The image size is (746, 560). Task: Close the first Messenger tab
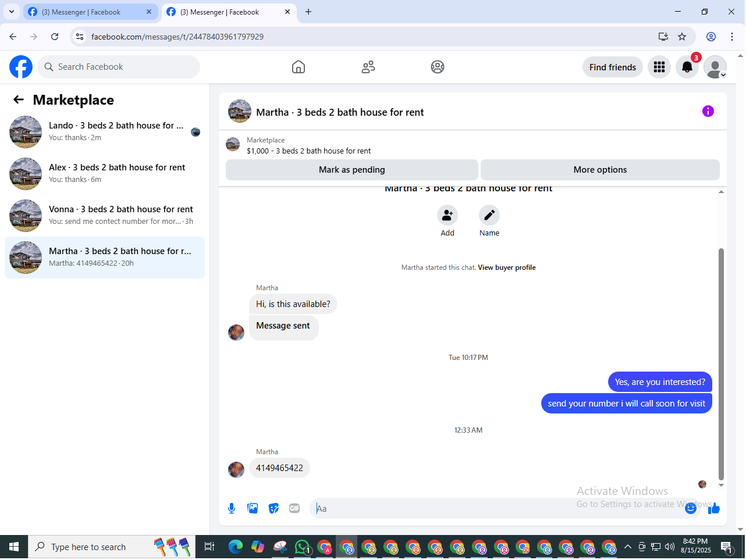149,12
